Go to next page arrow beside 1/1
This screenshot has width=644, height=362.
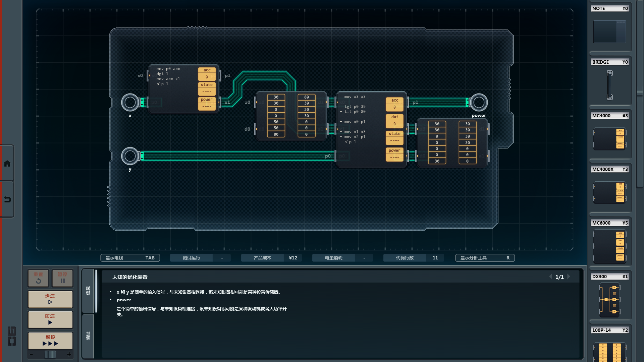[x=569, y=277]
